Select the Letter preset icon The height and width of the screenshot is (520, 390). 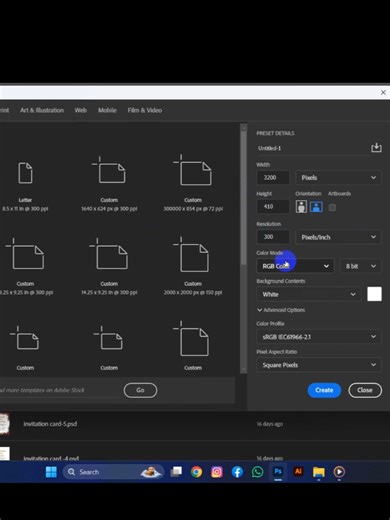pos(25,173)
